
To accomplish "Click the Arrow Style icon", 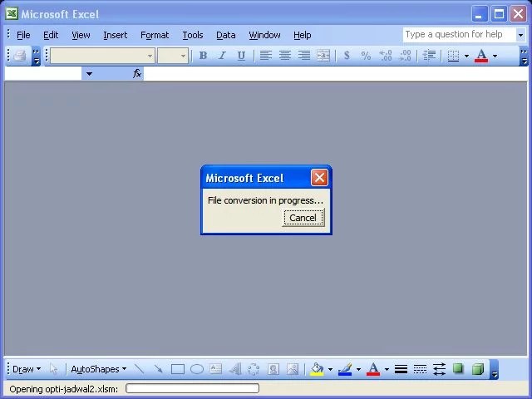I will (x=439, y=369).
